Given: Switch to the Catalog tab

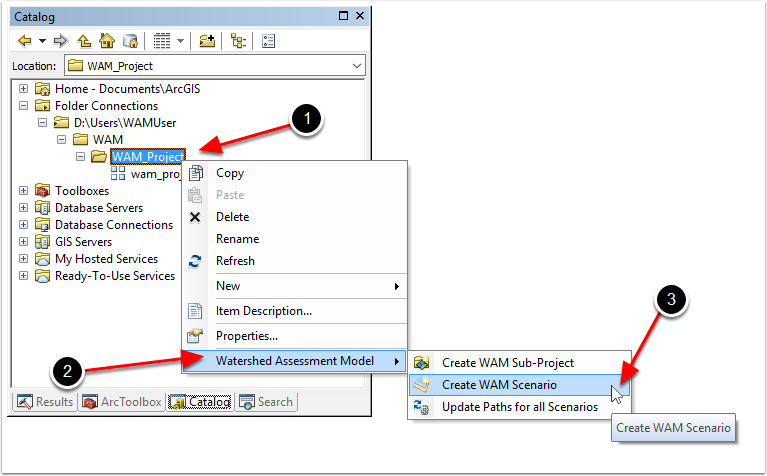Looking at the screenshot, I should [x=200, y=402].
